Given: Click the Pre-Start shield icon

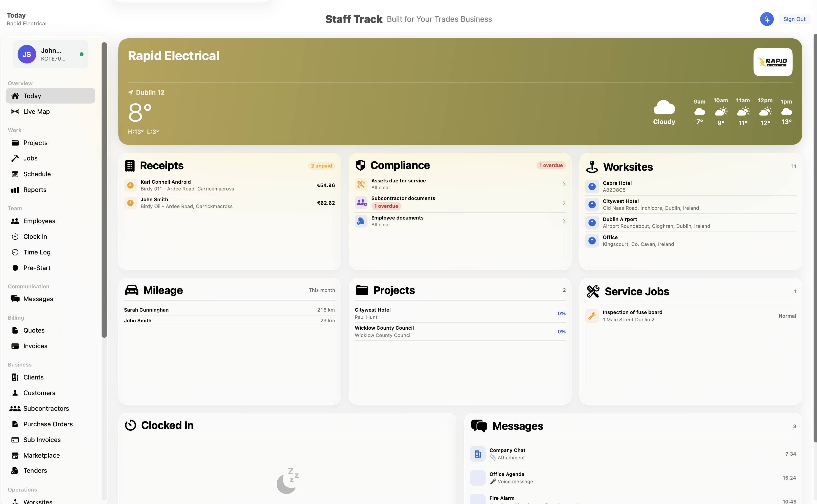Looking at the screenshot, I should point(15,268).
